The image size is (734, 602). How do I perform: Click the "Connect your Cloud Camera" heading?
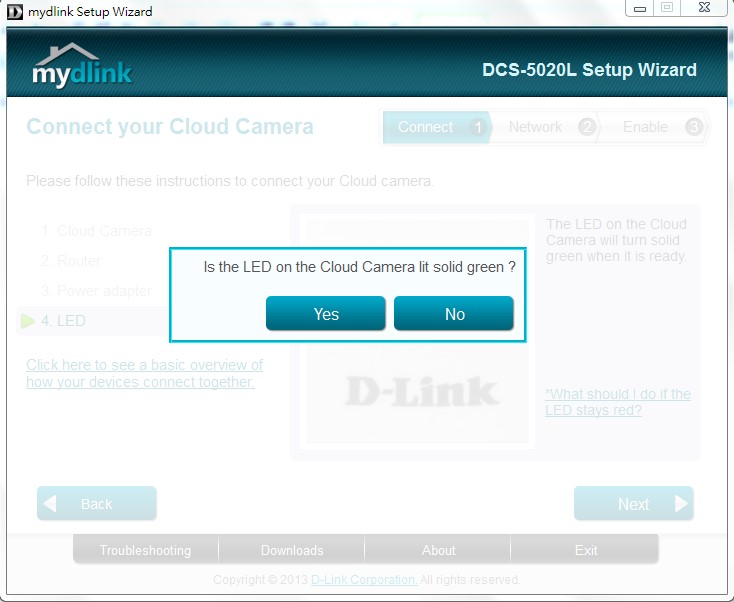[170, 126]
